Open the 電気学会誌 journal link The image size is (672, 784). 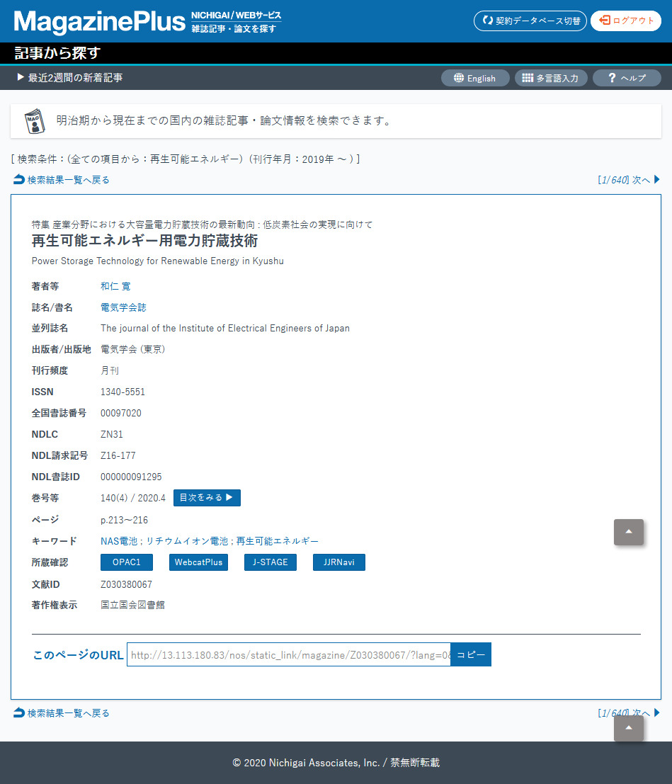tap(123, 307)
